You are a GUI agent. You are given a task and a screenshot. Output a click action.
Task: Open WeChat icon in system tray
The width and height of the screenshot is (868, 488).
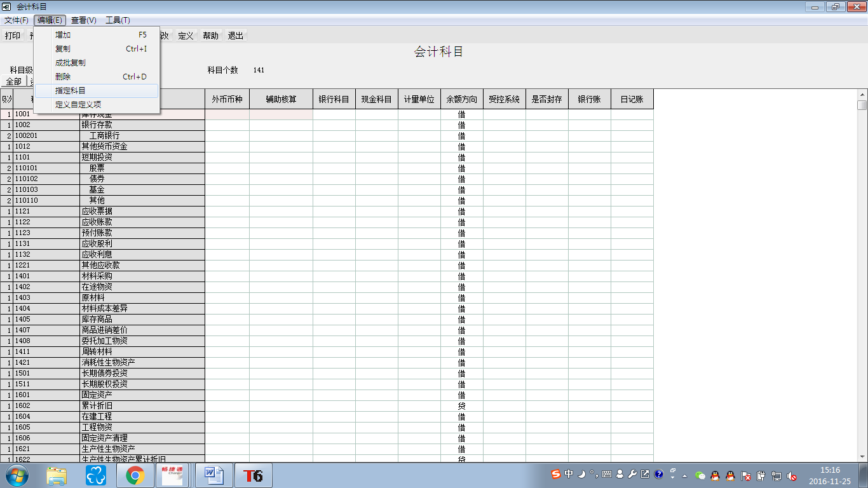click(700, 475)
